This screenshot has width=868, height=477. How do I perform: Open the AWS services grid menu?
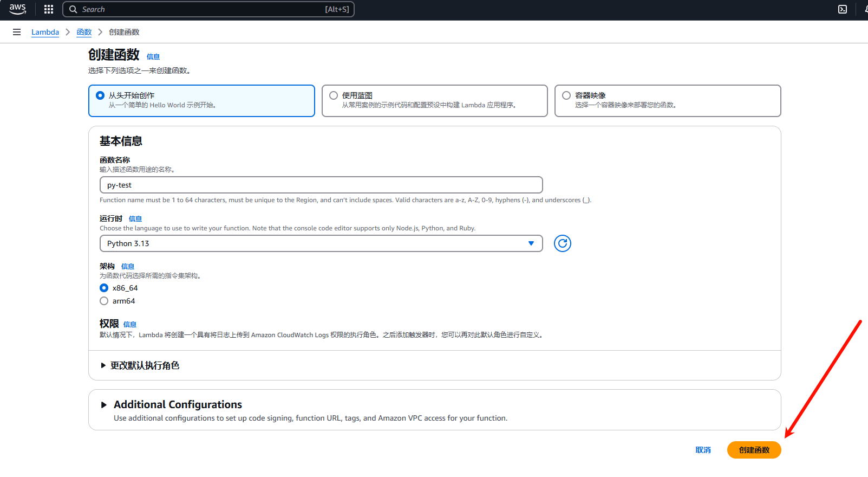point(49,9)
